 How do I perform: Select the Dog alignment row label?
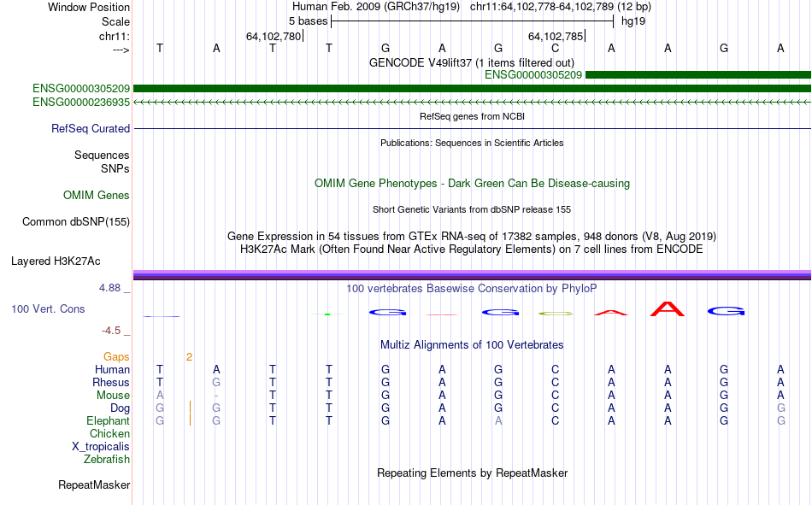(x=120, y=408)
